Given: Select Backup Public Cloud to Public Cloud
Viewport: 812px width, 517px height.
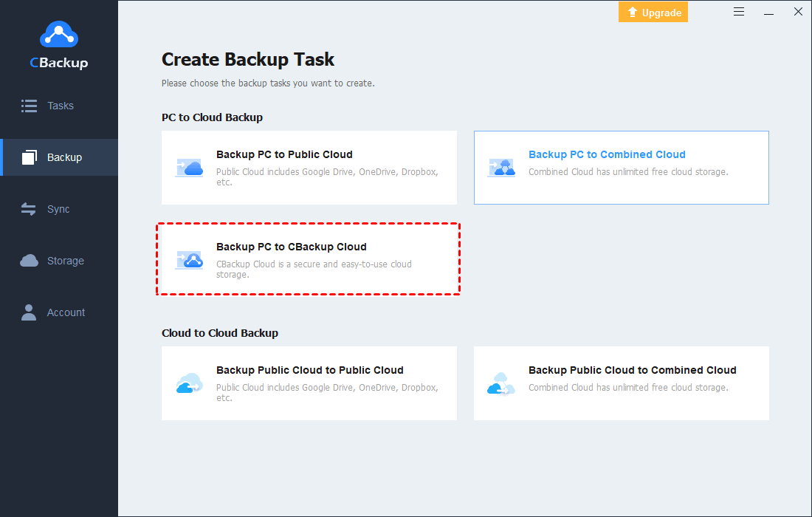Looking at the screenshot, I should click(x=308, y=383).
